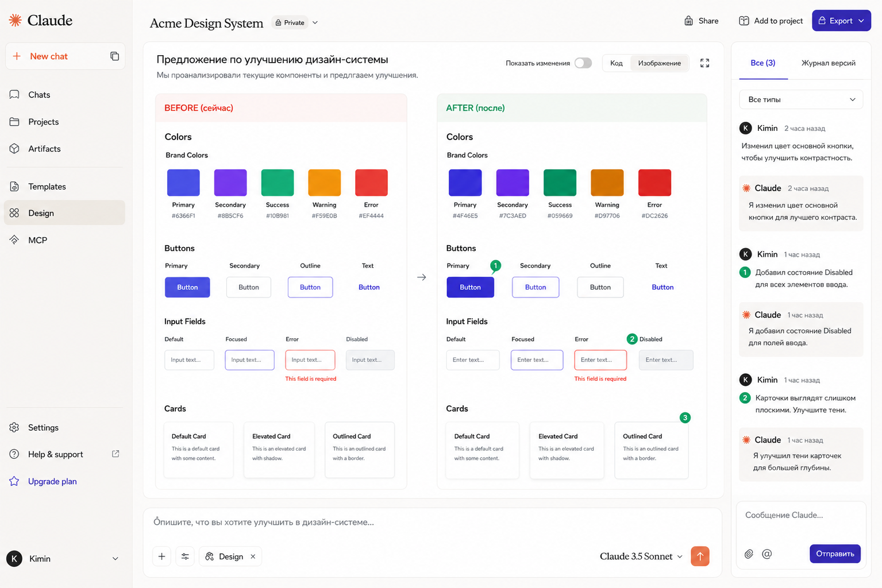Click the AFTER Primary color swatch #4F46E5
This screenshot has width=882, height=588.
[x=465, y=183]
